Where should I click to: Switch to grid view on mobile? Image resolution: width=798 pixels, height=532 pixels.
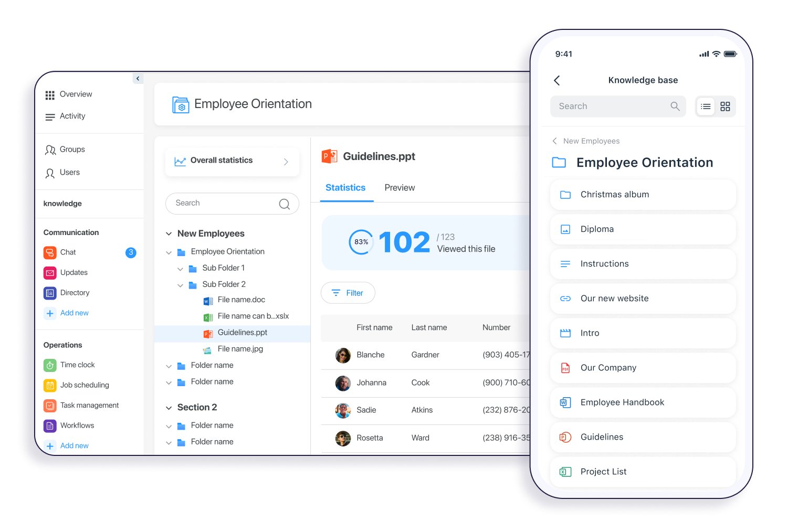[x=725, y=107]
